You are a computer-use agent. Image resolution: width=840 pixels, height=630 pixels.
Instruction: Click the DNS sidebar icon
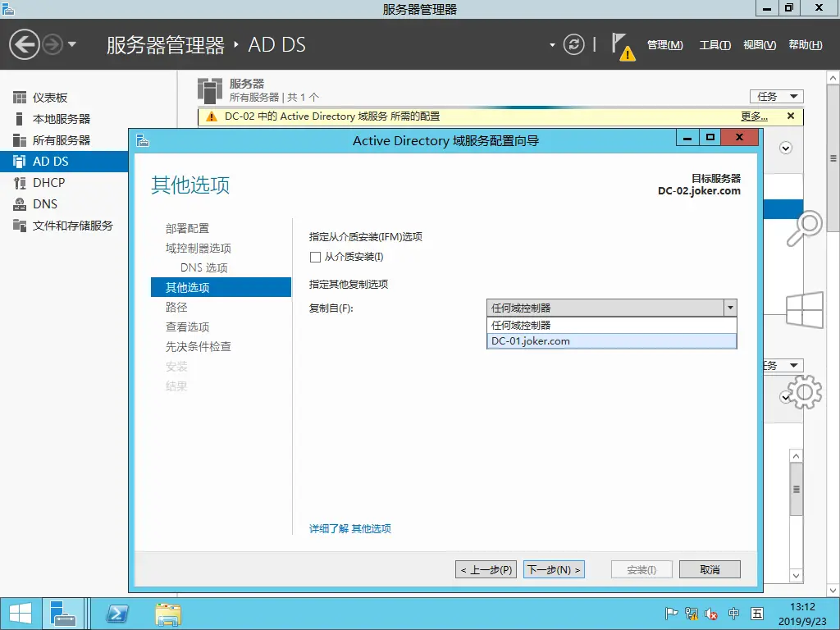click(x=20, y=204)
